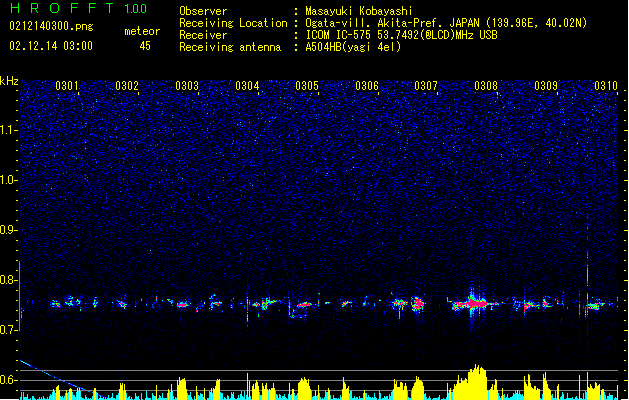The width and height of the screenshot is (629, 400).
Task: Click the HROFFT 1.0.0 title text
Action: click(x=78, y=8)
